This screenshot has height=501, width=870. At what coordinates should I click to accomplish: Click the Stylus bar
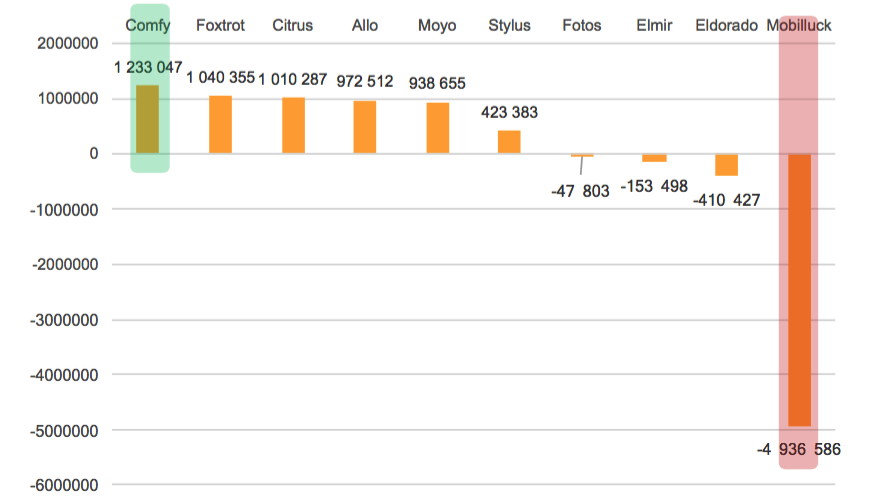click(x=509, y=142)
